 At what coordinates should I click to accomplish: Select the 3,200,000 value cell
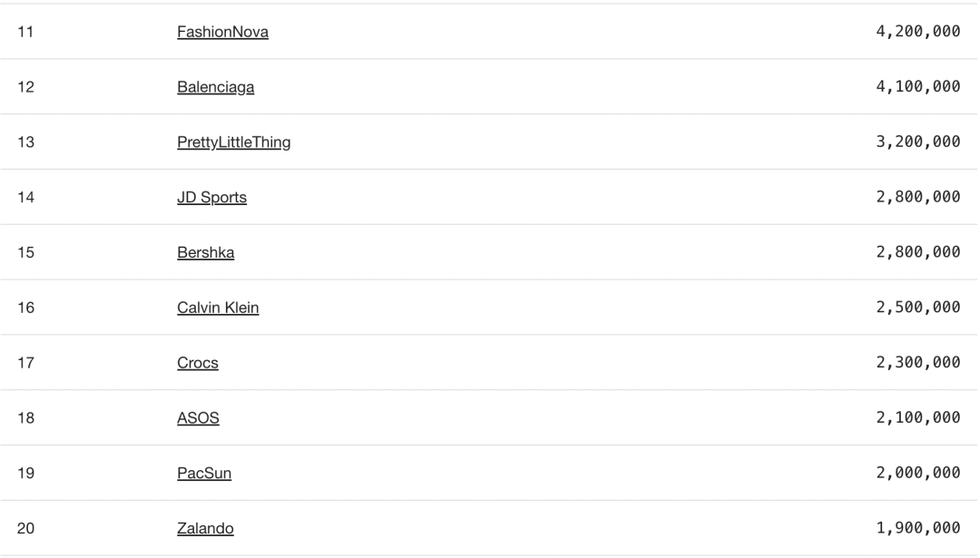click(x=918, y=142)
